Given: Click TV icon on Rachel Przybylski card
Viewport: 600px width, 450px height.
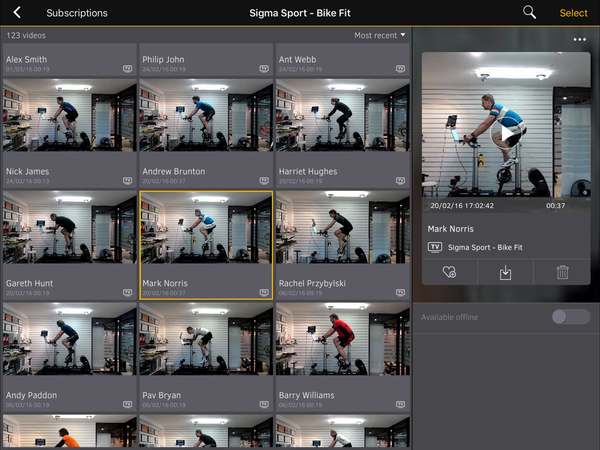Looking at the screenshot, I should [x=400, y=293].
